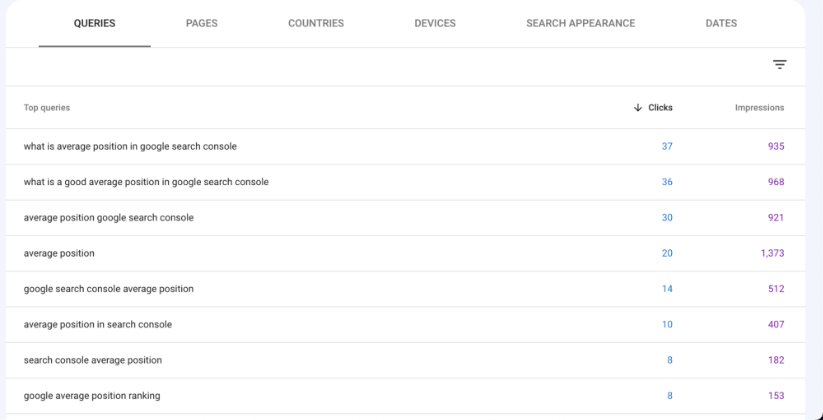Select 'google search console average position' query

(405, 289)
